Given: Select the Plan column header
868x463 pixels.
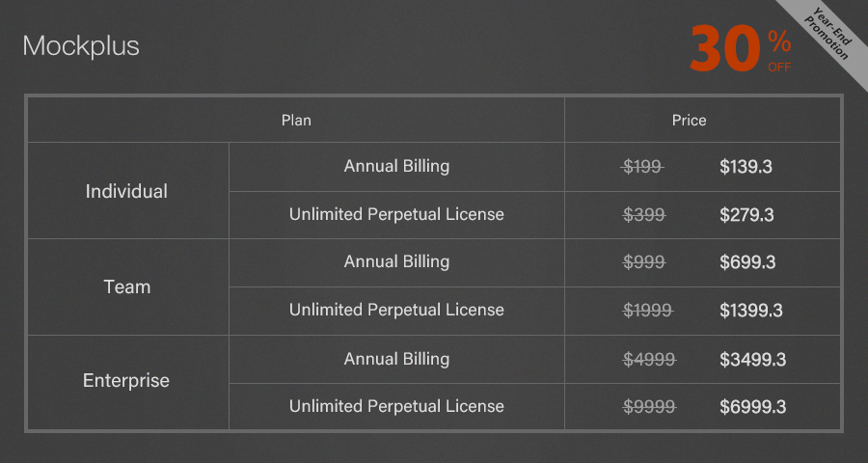Looking at the screenshot, I should click(296, 121).
